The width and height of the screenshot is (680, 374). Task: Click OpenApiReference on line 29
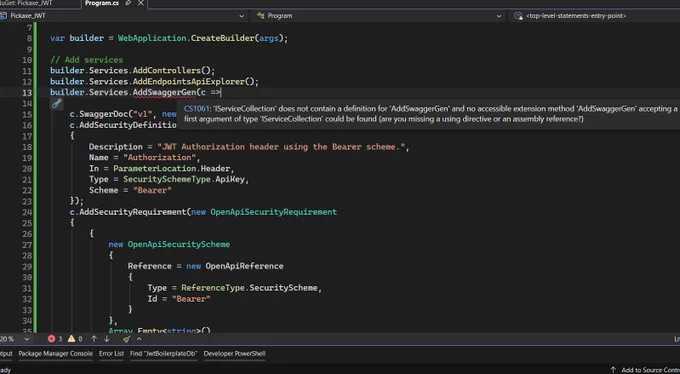point(244,266)
